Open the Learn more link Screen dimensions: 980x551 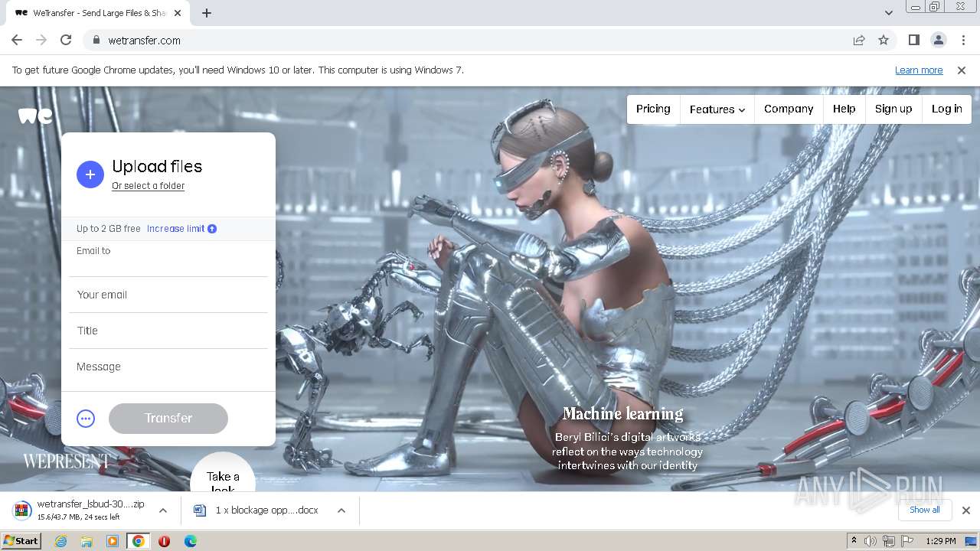[x=919, y=70]
